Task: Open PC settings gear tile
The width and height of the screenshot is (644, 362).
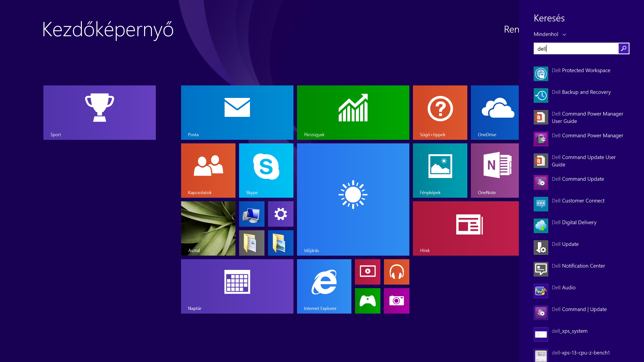Action: [281, 214]
